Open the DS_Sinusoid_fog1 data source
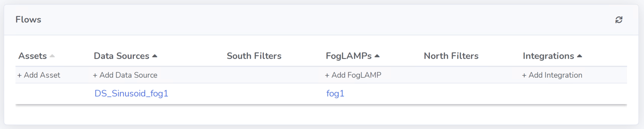This screenshot has height=129, width=644. click(131, 93)
